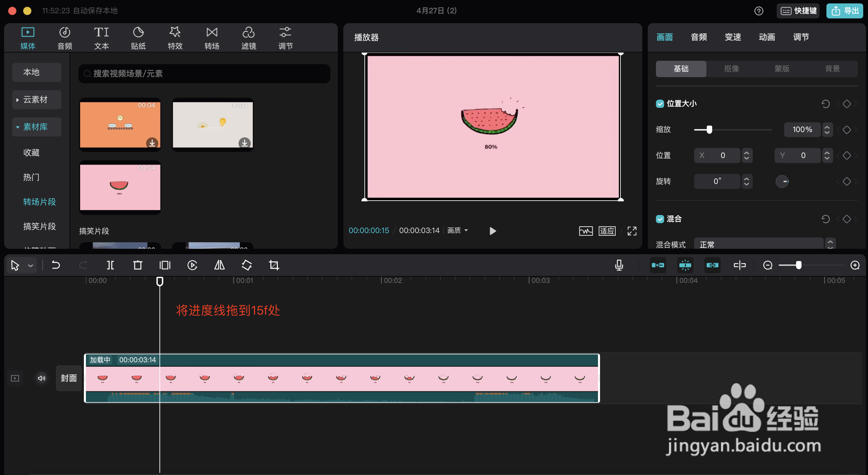
Task: Toggle fullscreen player icon
Action: 632,231
